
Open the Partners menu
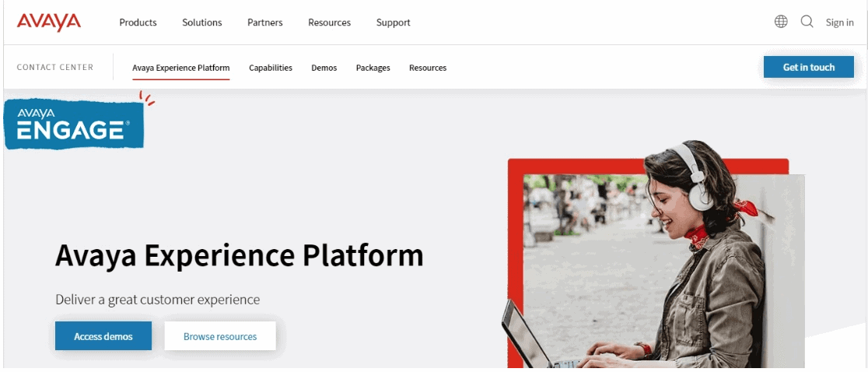click(264, 23)
